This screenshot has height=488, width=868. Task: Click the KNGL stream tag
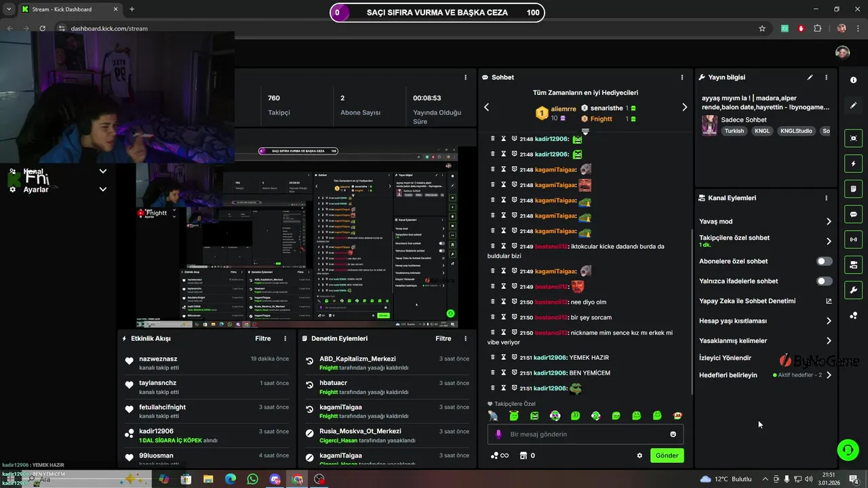[762, 131]
